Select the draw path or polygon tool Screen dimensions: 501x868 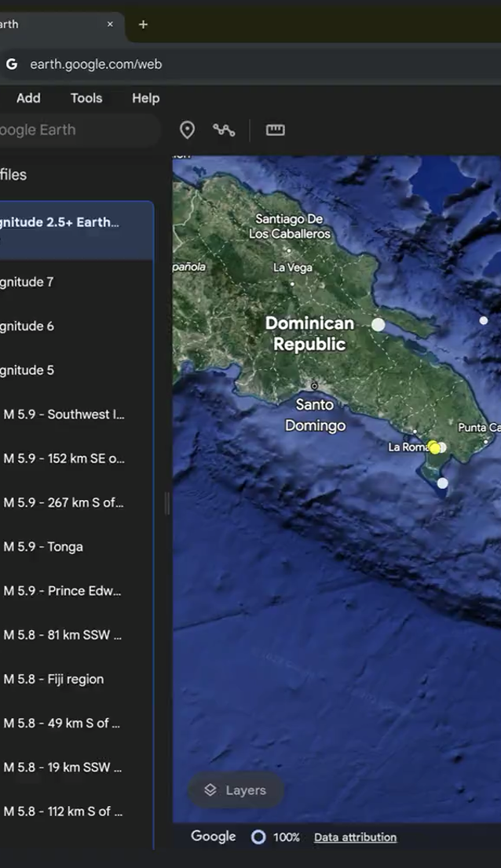(x=224, y=130)
